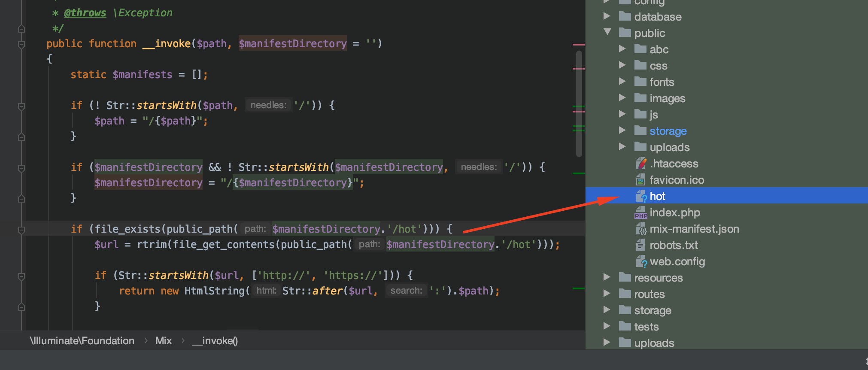Fold the __invoke function via gutter marker
The image size is (868, 370).
click(x=21, y=44)
